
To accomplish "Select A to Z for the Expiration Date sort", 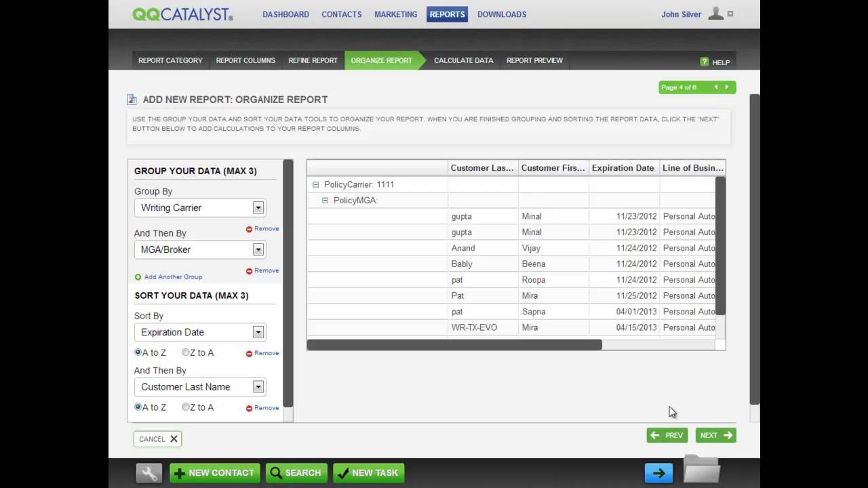I will [138, 352].
